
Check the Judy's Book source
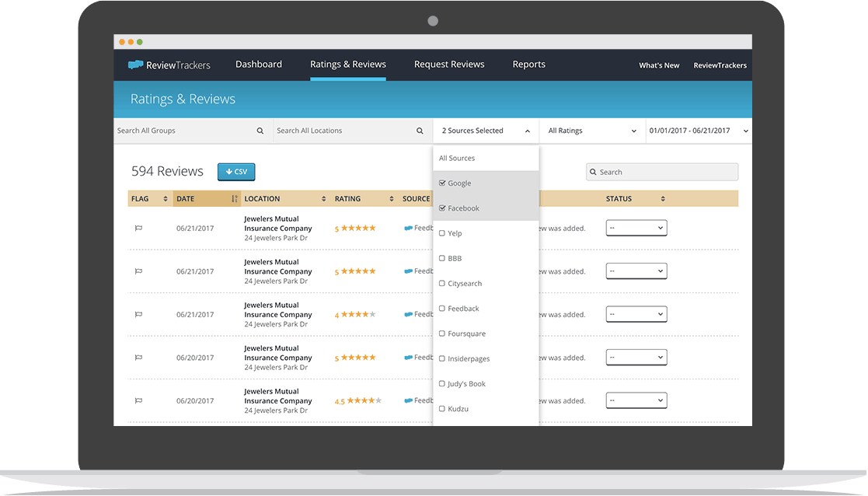[x=442, y=383]
